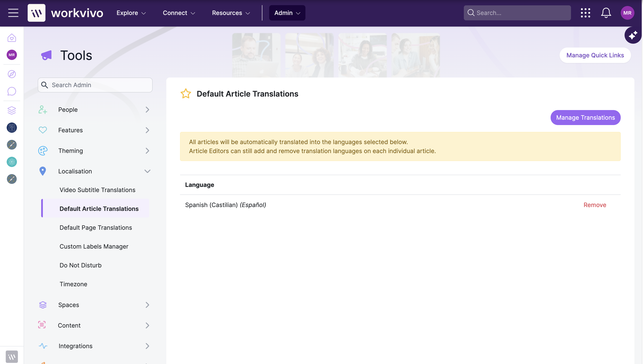
Task: Select Default Page Translations menu item
Action: coord(96,227)
